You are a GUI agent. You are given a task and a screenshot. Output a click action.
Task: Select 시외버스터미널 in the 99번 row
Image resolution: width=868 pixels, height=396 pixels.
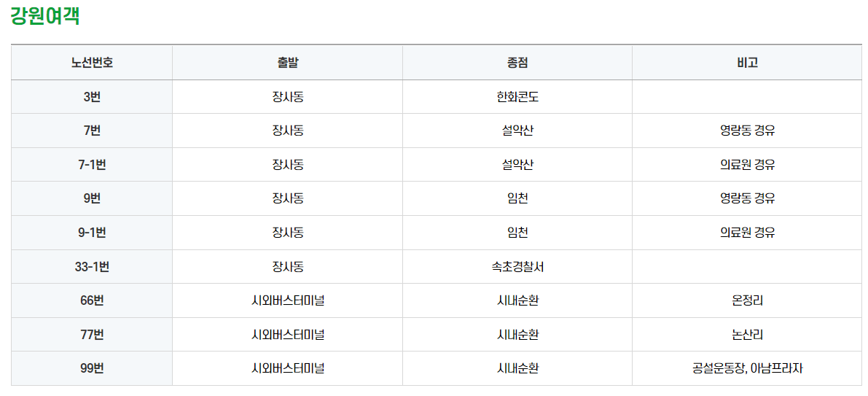(287, 368)
